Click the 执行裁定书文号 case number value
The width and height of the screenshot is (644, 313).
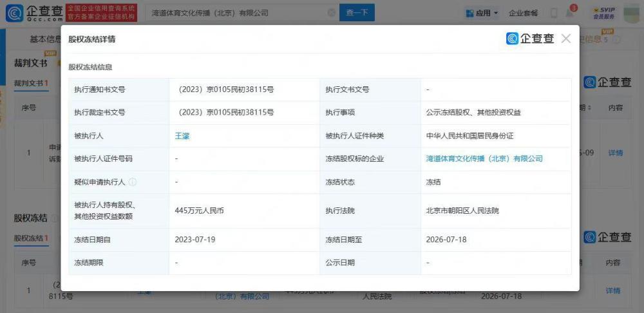tap(224, 113)
